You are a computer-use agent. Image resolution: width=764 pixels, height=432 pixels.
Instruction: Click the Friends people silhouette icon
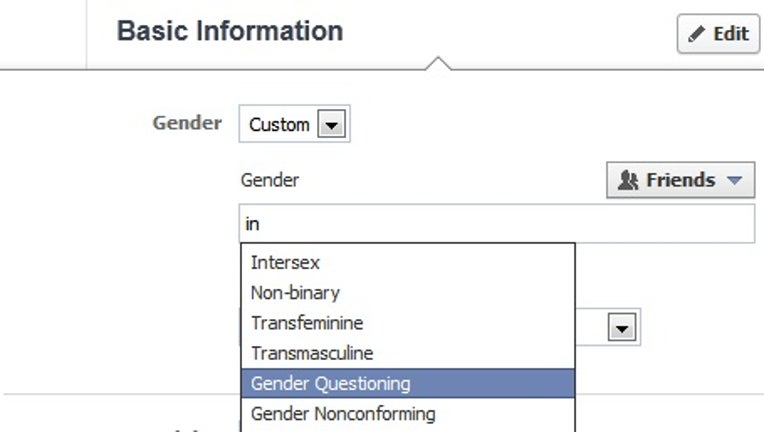(628, 180)
